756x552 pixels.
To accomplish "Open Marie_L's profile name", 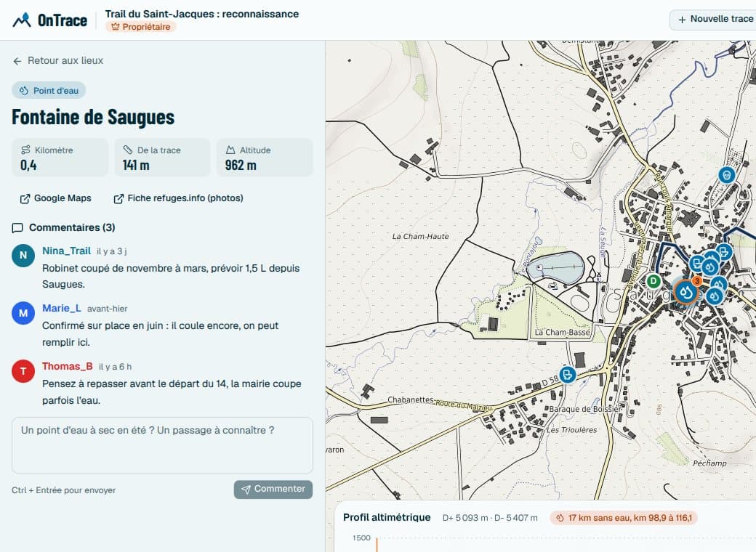I will pyautogui.click(x=62, y=308).
